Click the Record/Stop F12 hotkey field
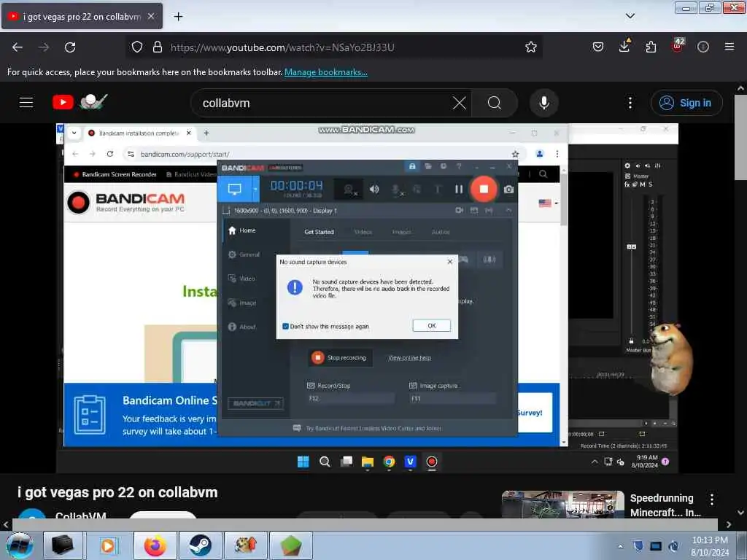The height and width of the screenshot is (560, 747). pos(351,399)
